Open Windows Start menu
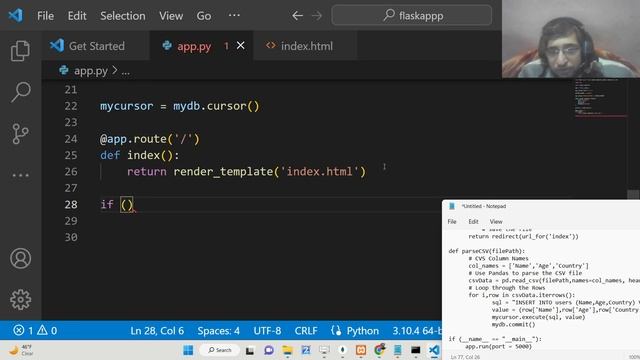 click(x=188, y=350)
